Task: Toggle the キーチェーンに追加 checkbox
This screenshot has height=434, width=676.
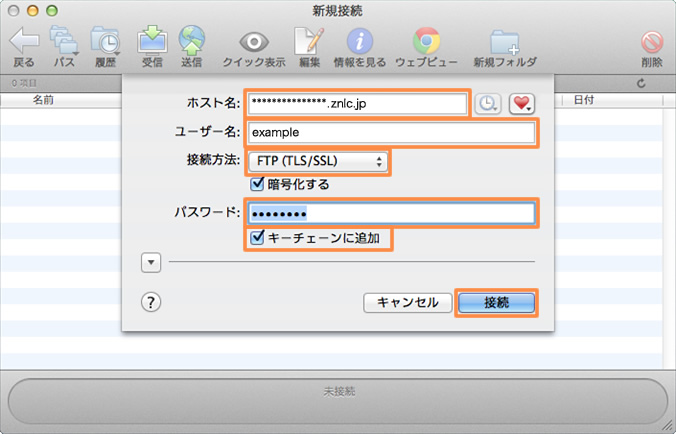Action: pos(257,237)
